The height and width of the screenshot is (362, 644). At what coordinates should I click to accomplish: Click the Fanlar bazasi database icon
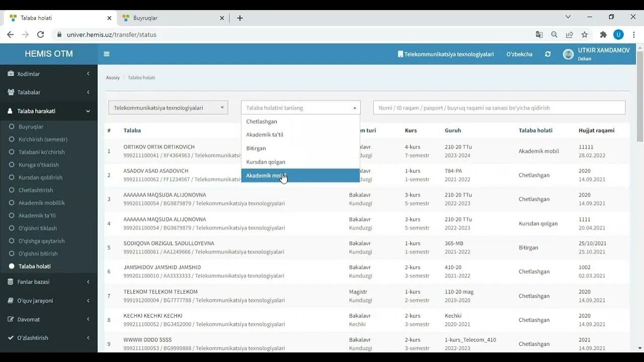click(x=11, y=282)
